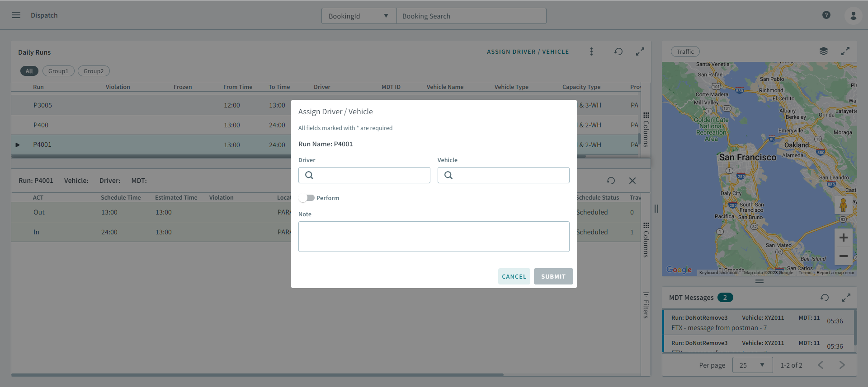868x387 pixels.
Task: Go to next page of MDT messages
Action: 842,365
